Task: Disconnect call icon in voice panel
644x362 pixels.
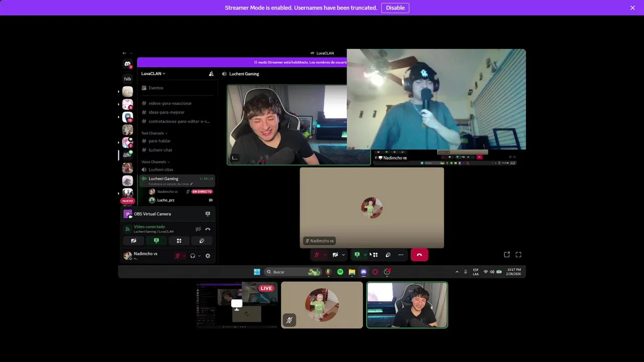Action: (208, 229)
